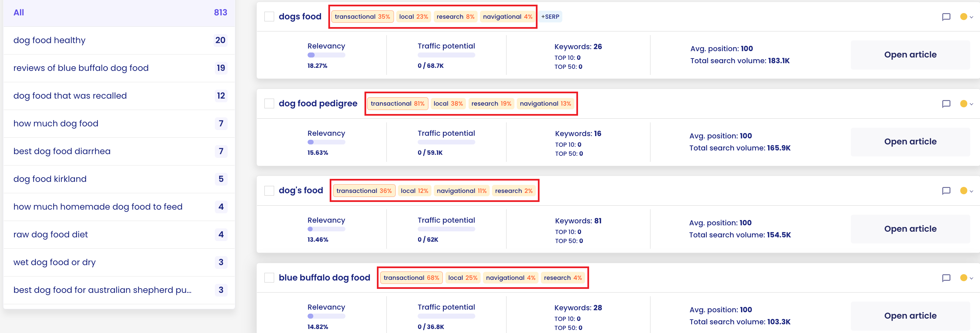Select 'dog food kirkland' cluster
Viewport: 980px width, 333px height.
pyautogui.click(x=119, y=179)
